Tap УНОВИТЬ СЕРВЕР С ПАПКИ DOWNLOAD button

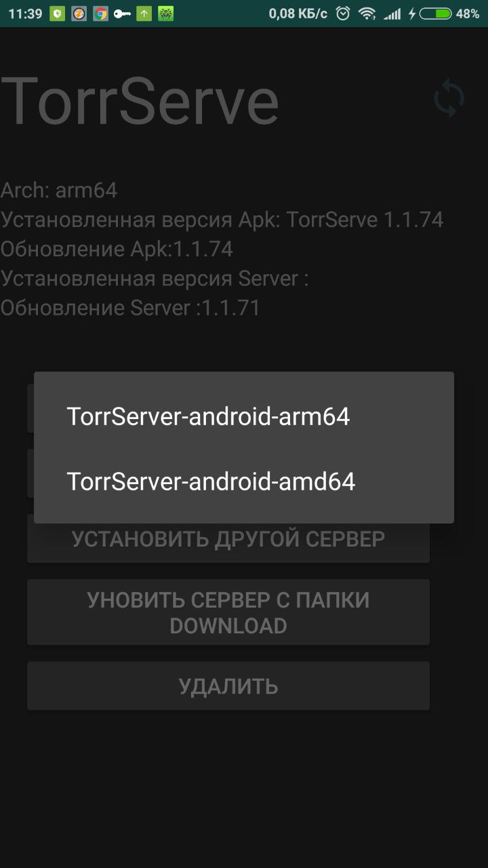pyautogui.click(x=228, y=612)
